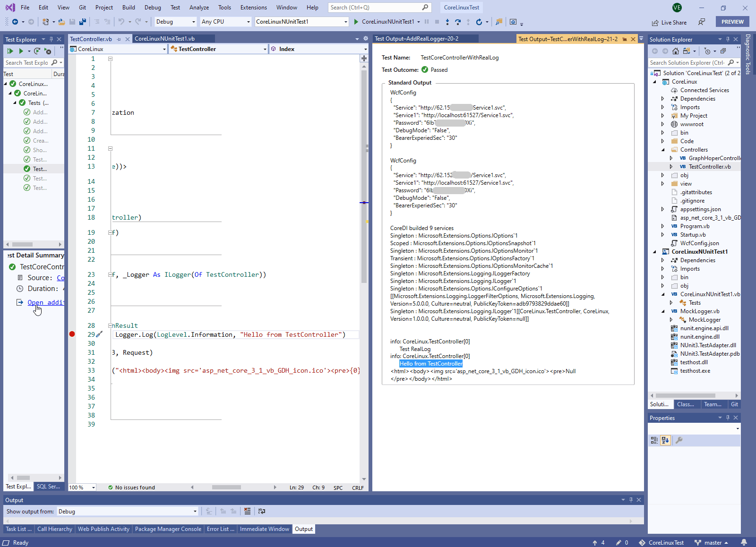Click the Open File folder icon
The width and height of the screenshot is (756, 547).
click(x=62, y=22)
